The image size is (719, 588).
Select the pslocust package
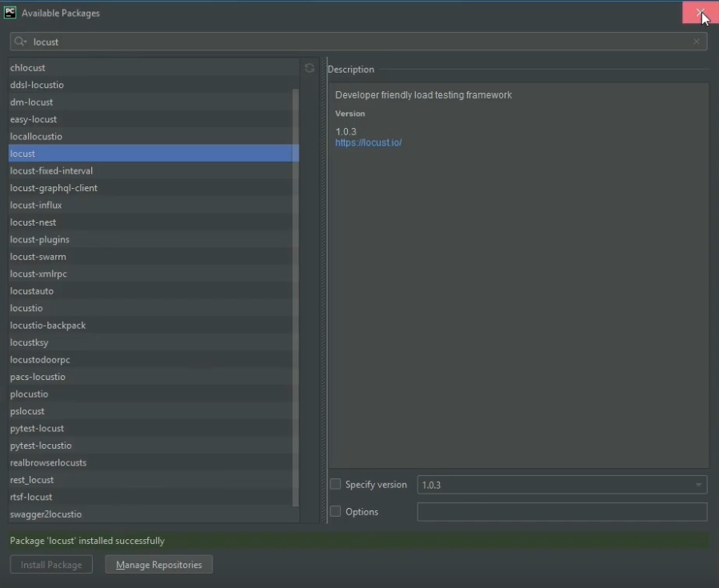point(154,411)
